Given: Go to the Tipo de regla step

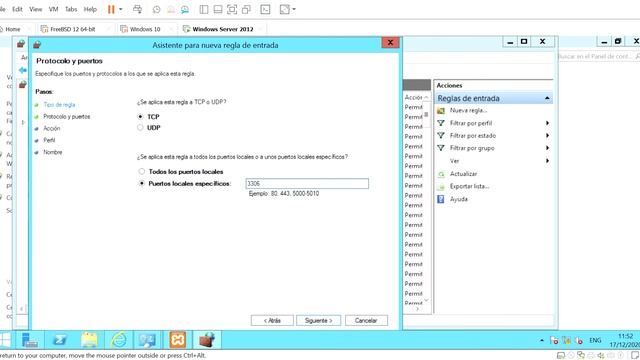Looking at the screenshot, I should click(59, 105).
